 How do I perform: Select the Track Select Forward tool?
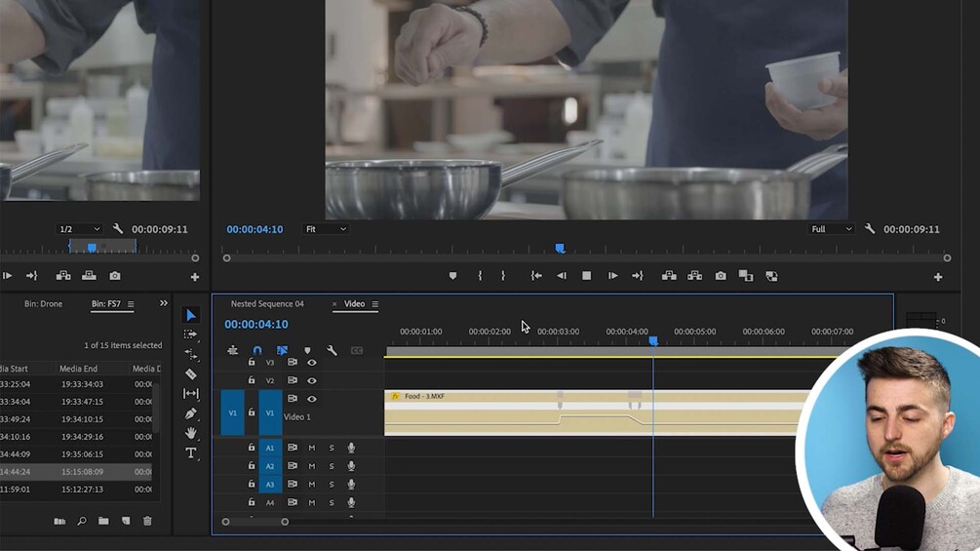pos(190,335)
